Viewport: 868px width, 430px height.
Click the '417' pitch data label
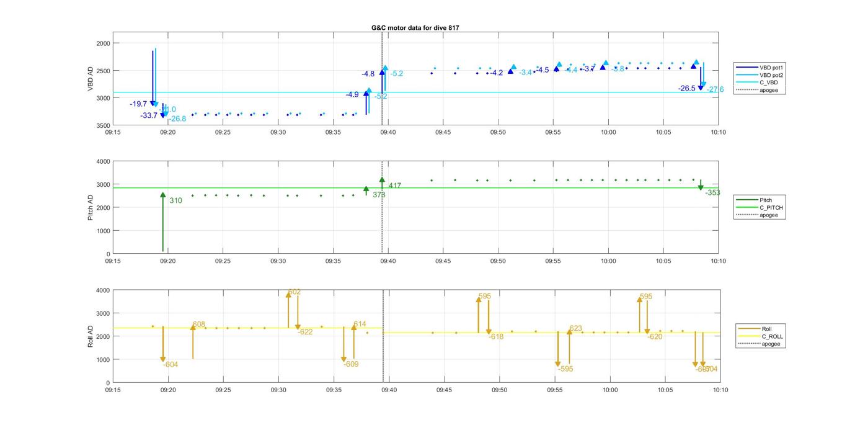pos(395,186)
